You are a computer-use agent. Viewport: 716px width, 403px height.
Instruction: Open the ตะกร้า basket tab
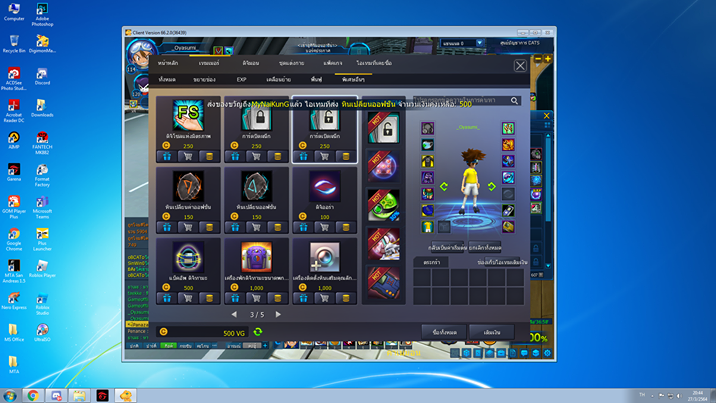click(x=432, y=262)
